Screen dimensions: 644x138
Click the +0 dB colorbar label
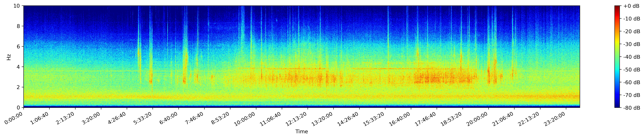click(x=632, y=6)
